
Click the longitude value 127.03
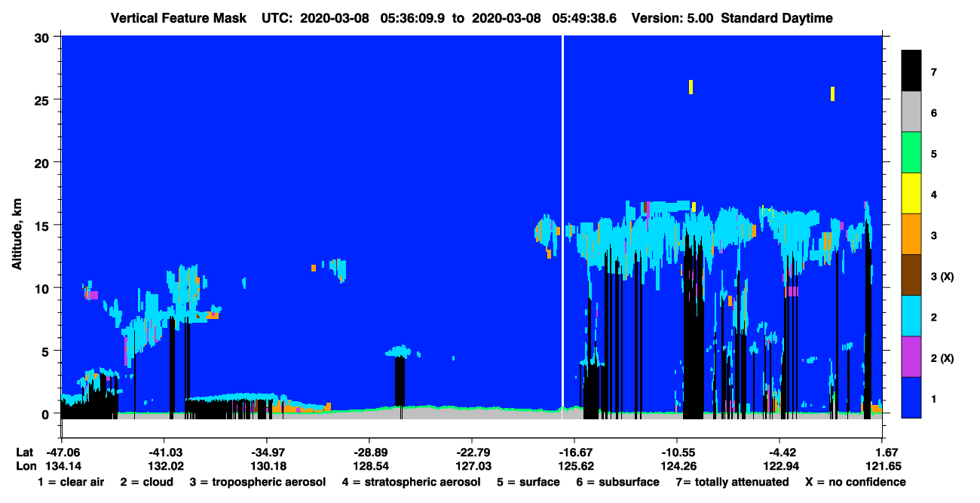[x=473, y=465]
